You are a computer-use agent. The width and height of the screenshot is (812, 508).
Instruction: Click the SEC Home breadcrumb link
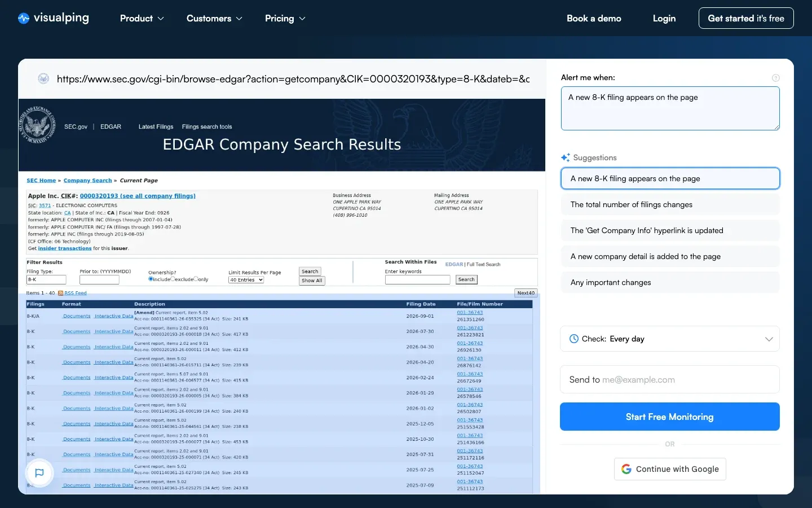tap(41, 181)
